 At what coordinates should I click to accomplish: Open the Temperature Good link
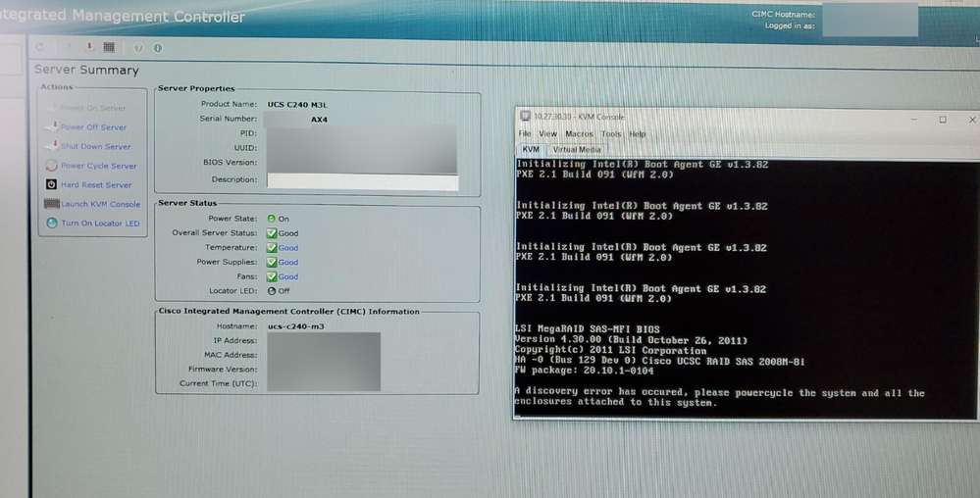tap(288, 247)
